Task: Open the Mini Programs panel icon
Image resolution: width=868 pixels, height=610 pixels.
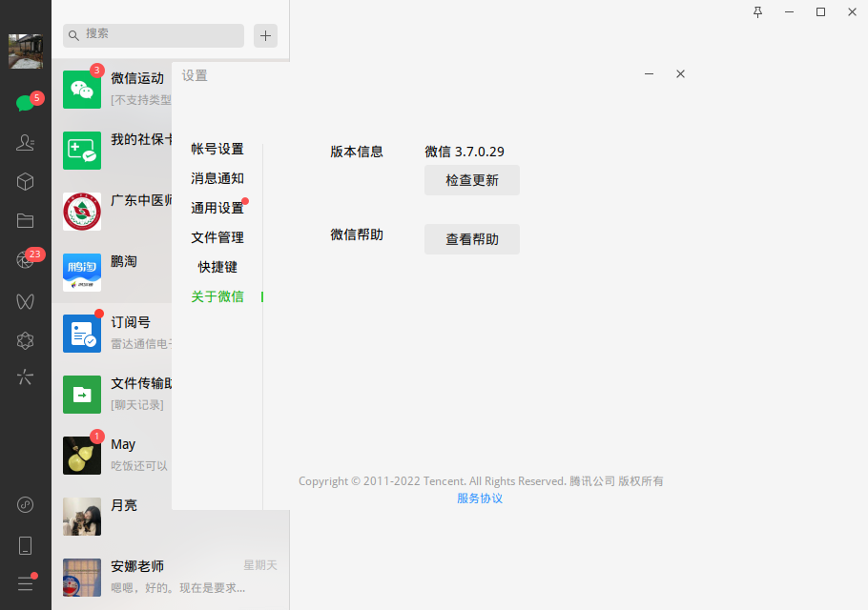Action: pos(26,505)
